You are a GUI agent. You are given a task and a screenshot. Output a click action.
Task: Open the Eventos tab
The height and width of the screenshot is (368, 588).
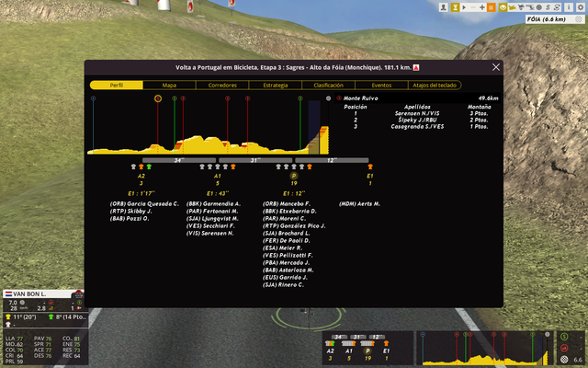381,86
